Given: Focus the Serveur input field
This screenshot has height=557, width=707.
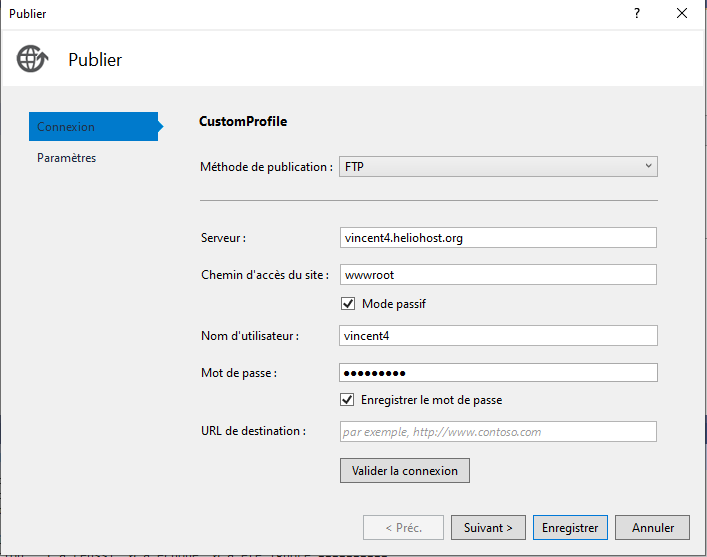Looking at the screenshot, I should point(498,238).
